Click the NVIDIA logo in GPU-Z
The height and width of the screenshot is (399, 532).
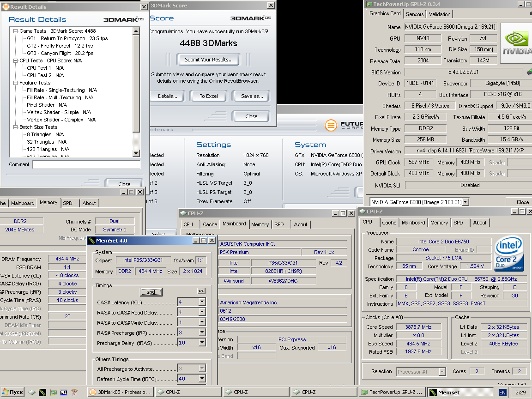[516, 43]
